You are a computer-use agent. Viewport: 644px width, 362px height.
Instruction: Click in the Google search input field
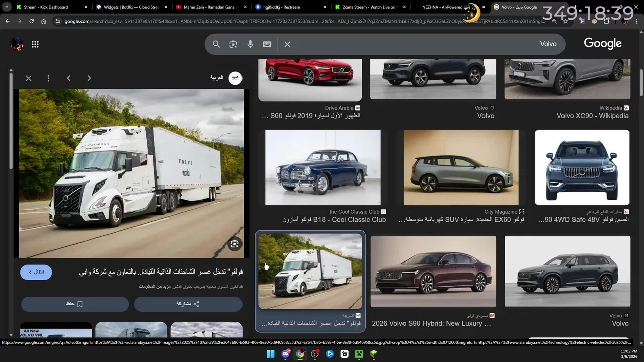pos(418,44)
